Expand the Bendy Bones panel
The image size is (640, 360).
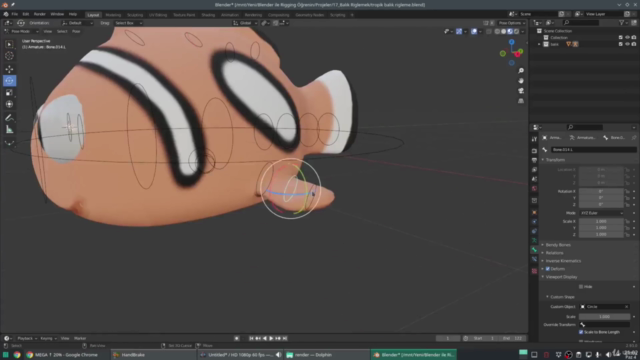(558, 245)
